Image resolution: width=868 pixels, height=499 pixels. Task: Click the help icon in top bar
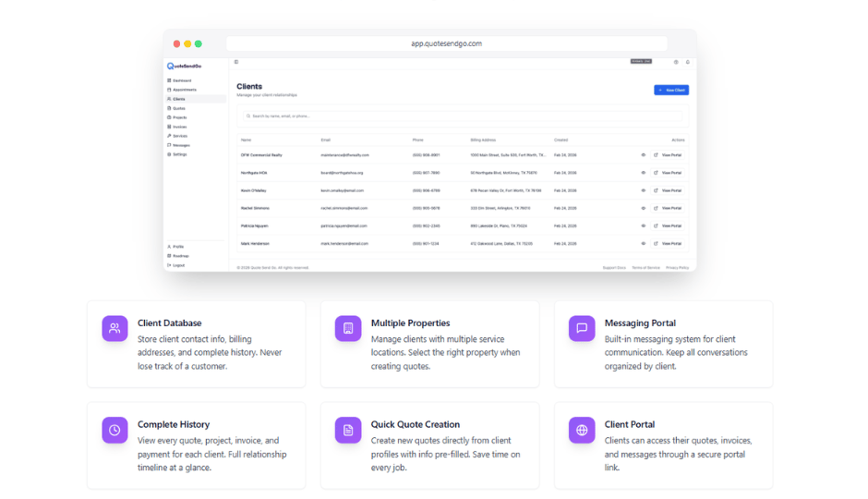coord(676,62)
